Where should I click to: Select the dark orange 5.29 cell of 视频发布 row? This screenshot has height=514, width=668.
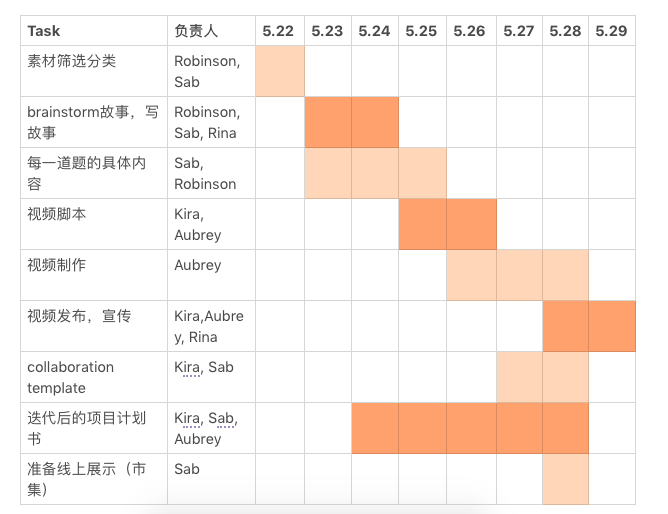[612, 326]
